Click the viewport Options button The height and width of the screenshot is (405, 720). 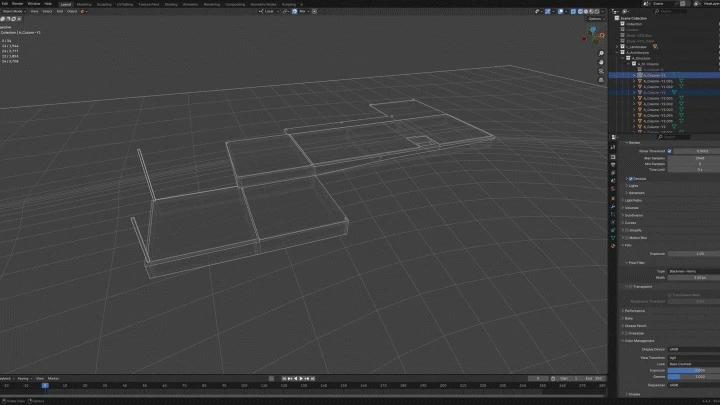[596, 19]
